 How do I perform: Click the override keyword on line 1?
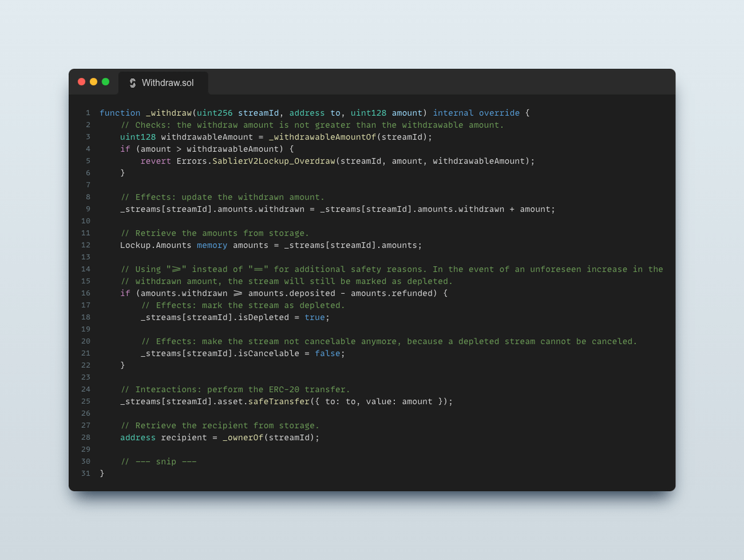pyautogui.click(x=499, y=113)
